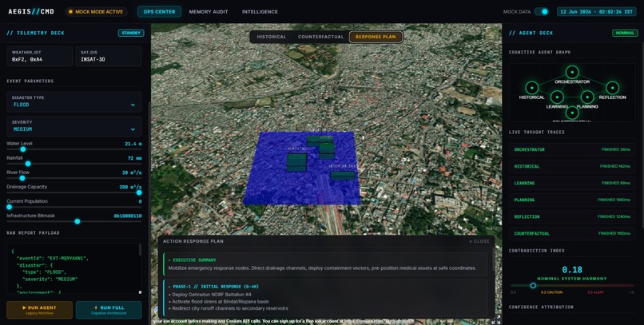The height and width of the screenshot is (325, 644).
Task: Click the River Bridge marker on map
Action: 343,176
